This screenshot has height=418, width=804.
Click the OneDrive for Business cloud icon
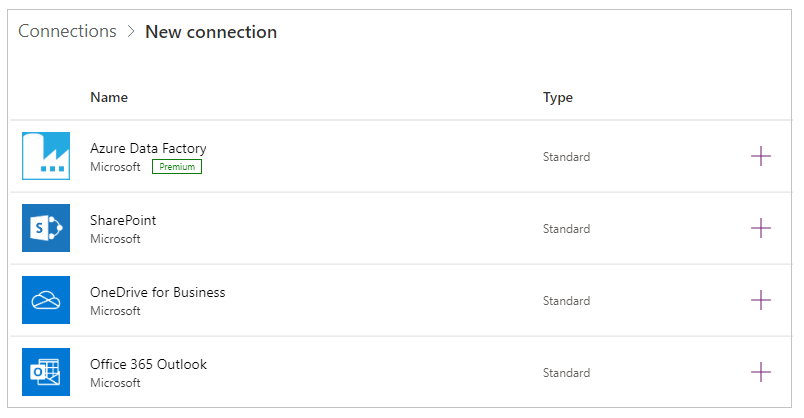(x=46, y=300)
